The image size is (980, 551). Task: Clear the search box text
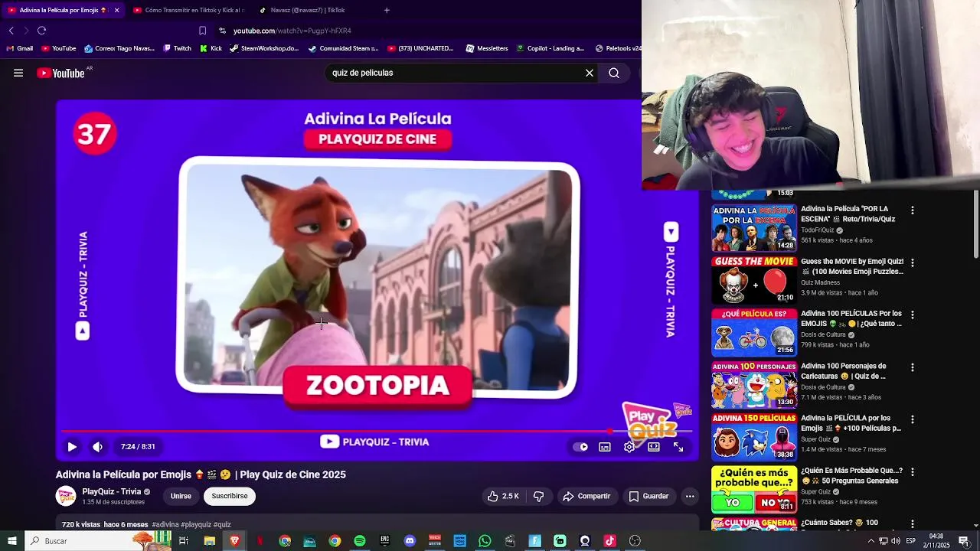(590, 73)
